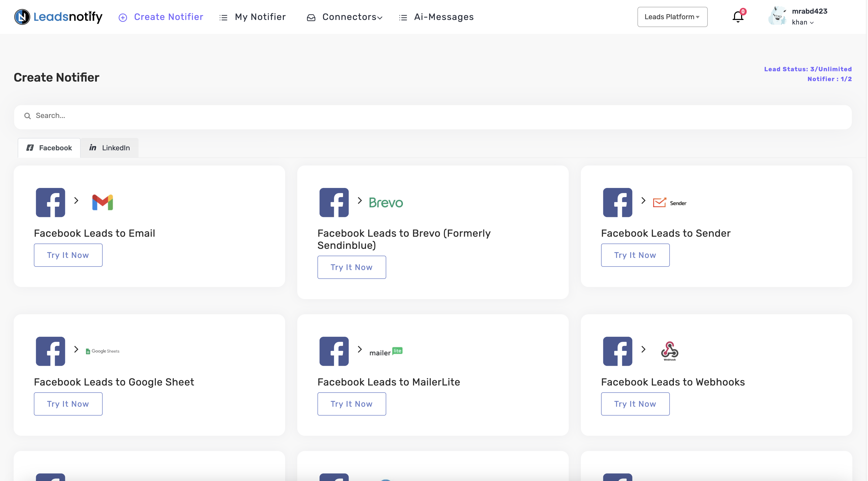Click the list icon beside My Notifier
This screenshot has width=868, height=481.
pos(223,17)
